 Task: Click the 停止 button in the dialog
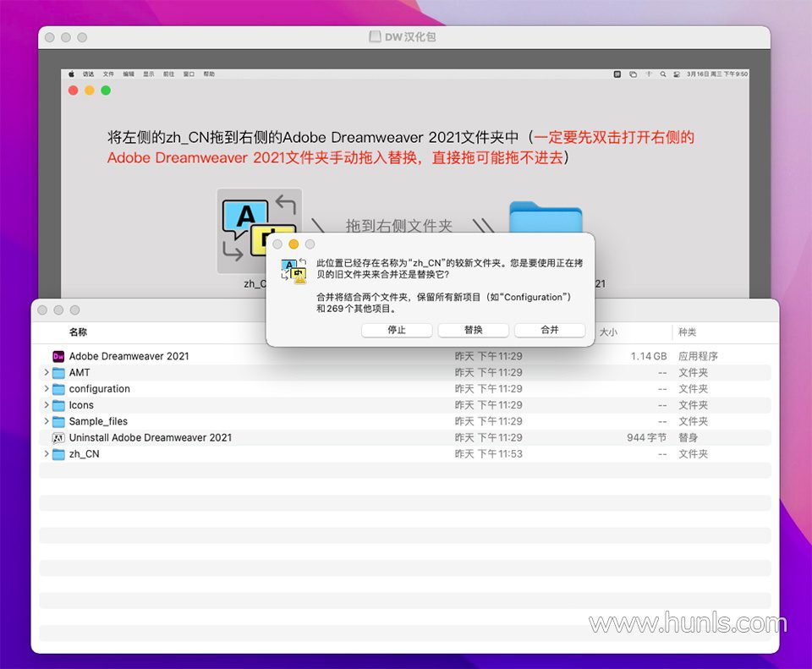(397, 330)
